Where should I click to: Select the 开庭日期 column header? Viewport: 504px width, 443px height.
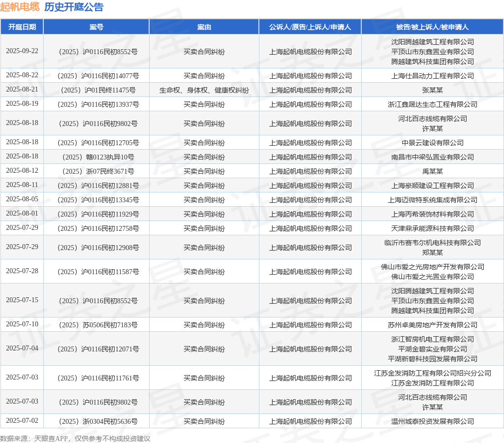point(22,27)
